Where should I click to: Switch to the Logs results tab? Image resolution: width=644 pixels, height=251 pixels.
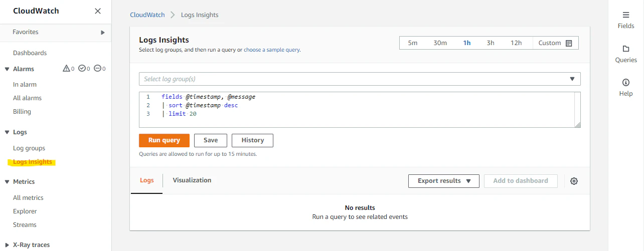147,180
